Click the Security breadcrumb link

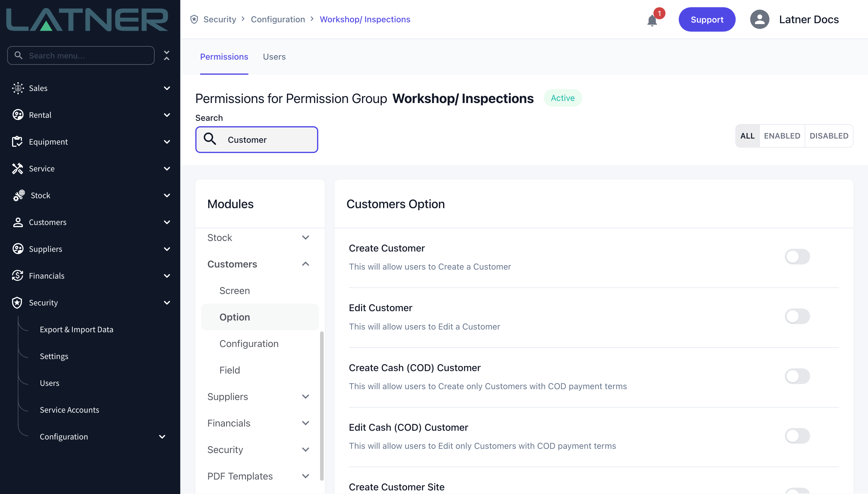tap(220, 19)
